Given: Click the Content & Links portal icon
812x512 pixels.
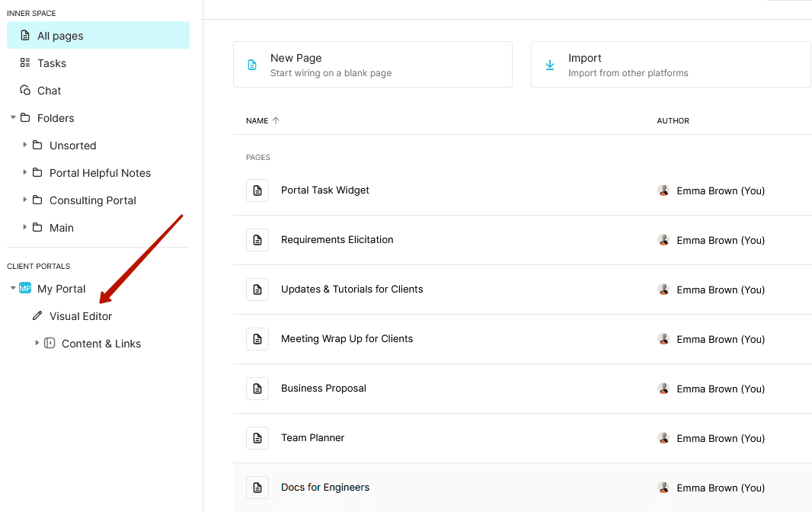Looking at the screenshot, I should (x=50, y=343).
